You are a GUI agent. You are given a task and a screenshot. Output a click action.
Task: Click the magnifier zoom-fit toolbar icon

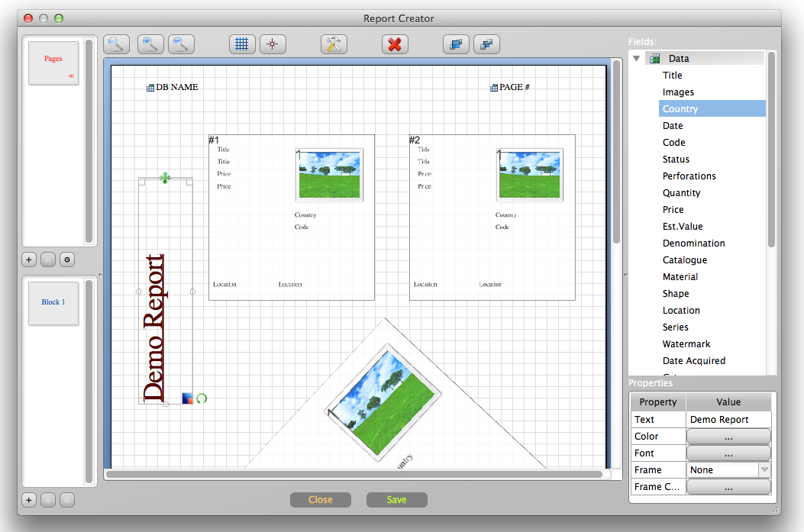pyautogui.click(x=116, y=44)
